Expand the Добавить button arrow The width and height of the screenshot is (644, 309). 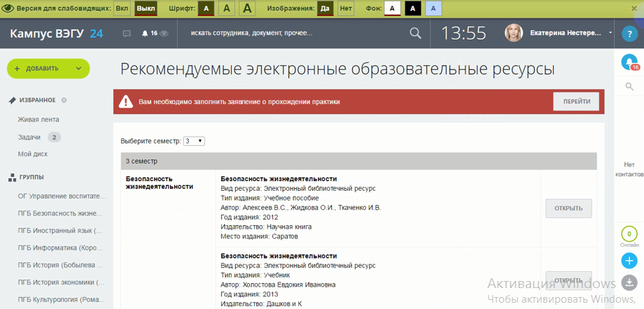pos(79,69)
